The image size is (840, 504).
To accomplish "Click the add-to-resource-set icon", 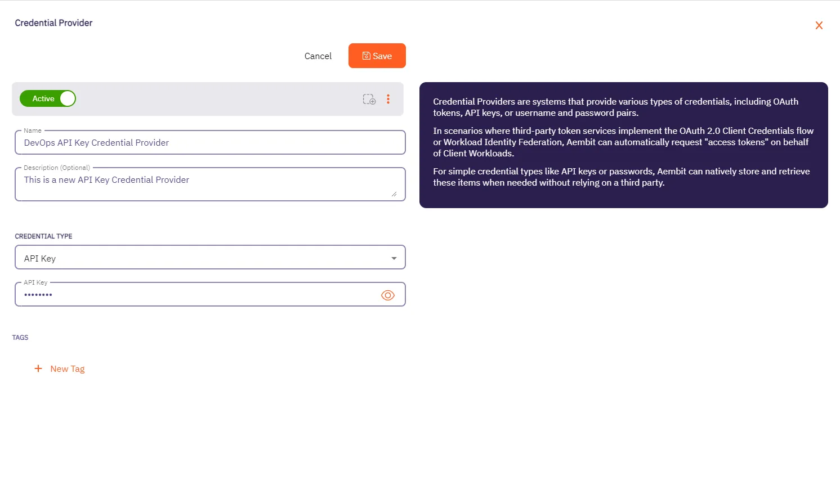I will (x=369, y=98).
